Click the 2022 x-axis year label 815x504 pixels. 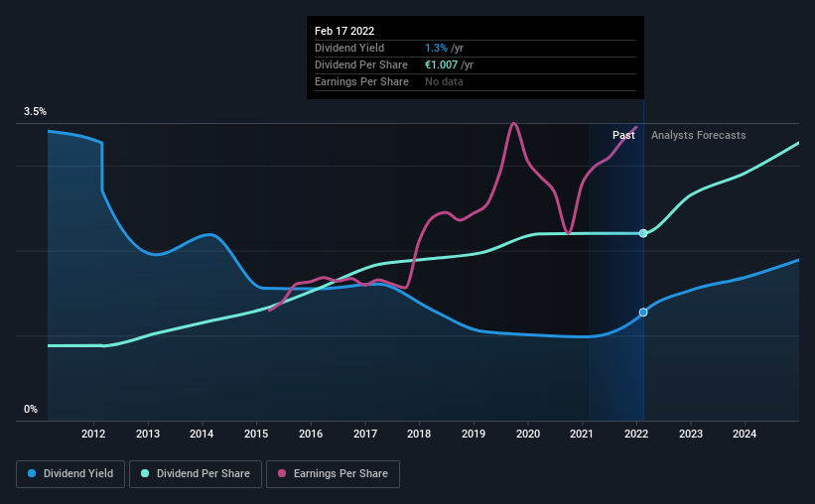(636, 434)
